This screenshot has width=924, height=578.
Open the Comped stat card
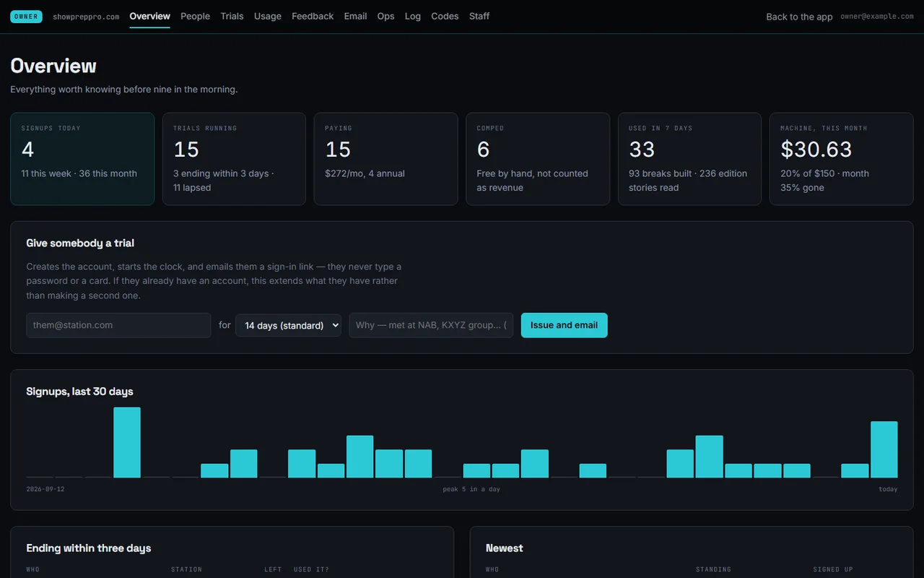click(x=538, y=159)
